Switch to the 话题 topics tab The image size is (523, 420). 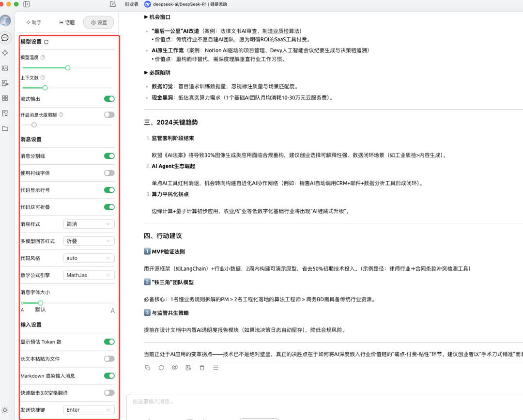click(66, 22)
